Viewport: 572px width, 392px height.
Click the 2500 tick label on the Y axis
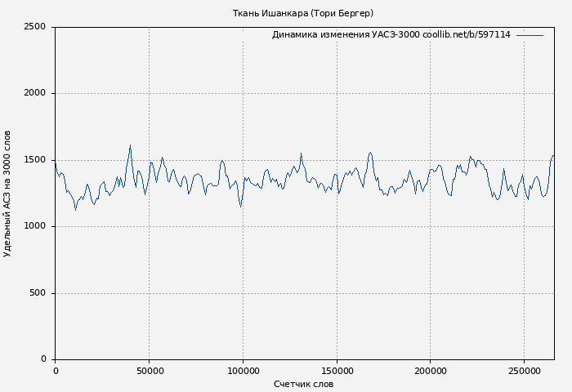point(34,27)
